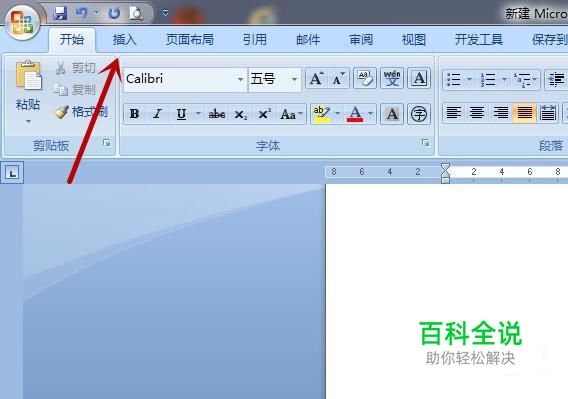Viewport: 568px width, 399px height.
Task: Click the 剪切 cut button
Action: pyautogui.click(x=76, y=68)
